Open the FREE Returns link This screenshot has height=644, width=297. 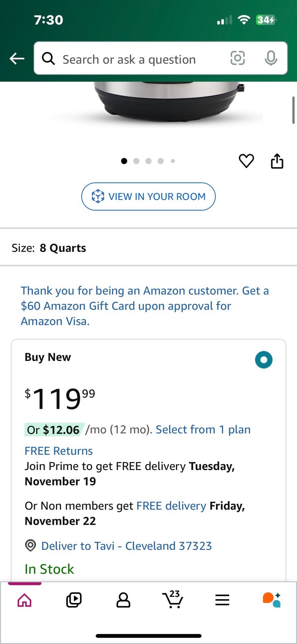click(59, 451)
